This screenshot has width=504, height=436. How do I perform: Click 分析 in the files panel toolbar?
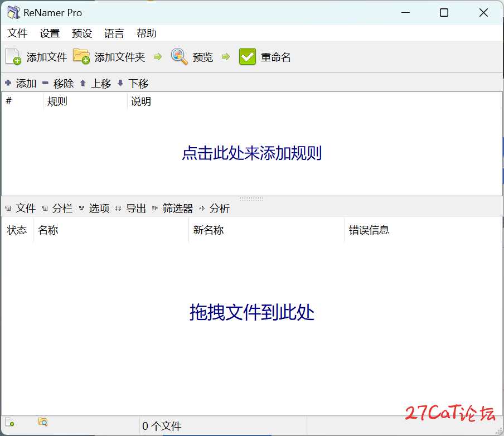(x=220, y=208)
